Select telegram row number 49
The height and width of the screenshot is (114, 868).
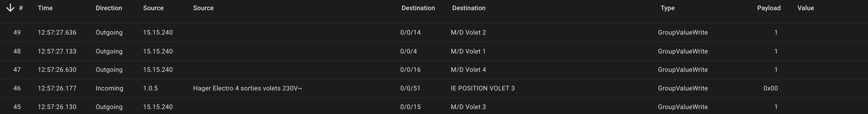pos(434,33)
